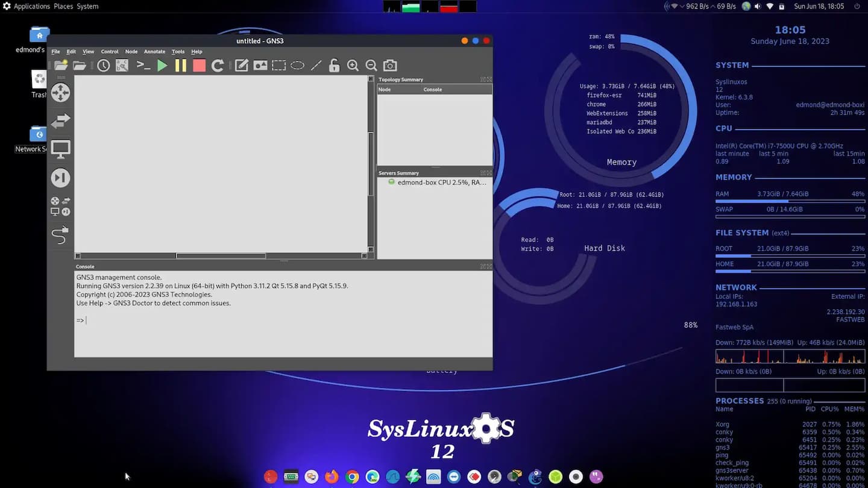Image resolution: width=868 pixels, height=488 pixels.
Task: Open console to all devices icon
Action: point(143,66)
